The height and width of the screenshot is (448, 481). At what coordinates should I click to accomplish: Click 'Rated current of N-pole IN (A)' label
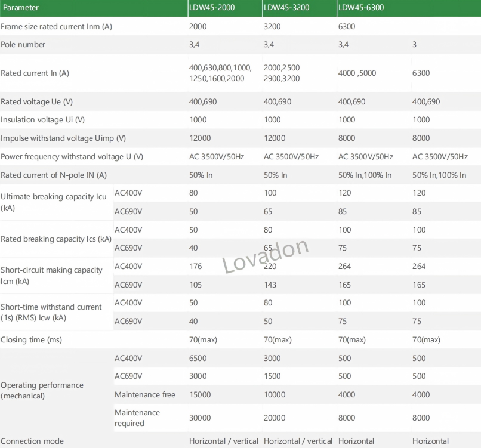[x=54, y=175]
